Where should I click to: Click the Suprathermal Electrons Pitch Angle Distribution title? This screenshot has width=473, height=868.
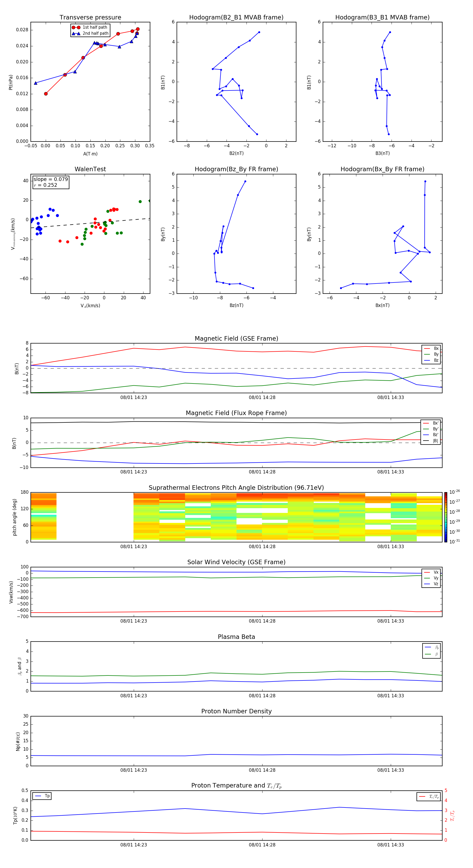pos(236,488)
